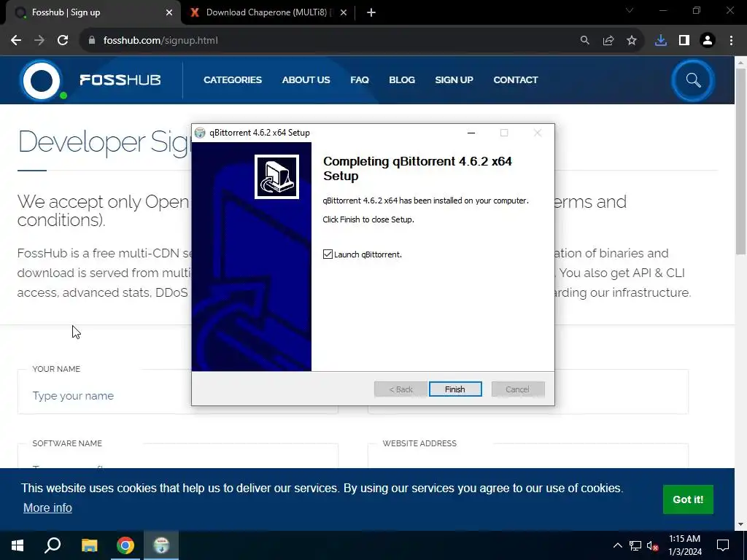Viewport: 747px width, 560px height.
Task: Close the Download Chaperone tab
Action: [x=344, y=13]
